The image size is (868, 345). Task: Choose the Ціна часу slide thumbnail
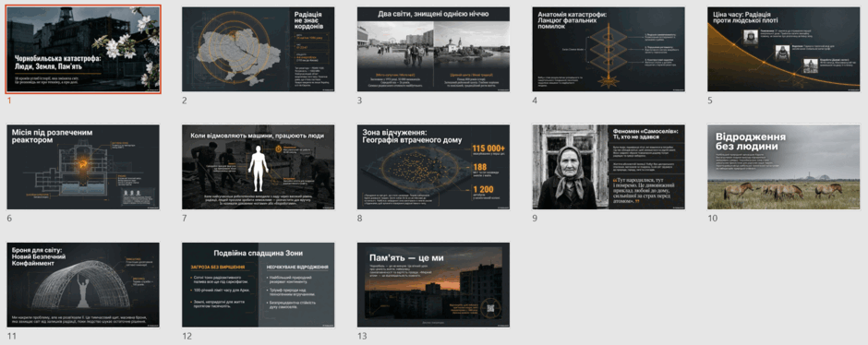[x=784, y=49]
